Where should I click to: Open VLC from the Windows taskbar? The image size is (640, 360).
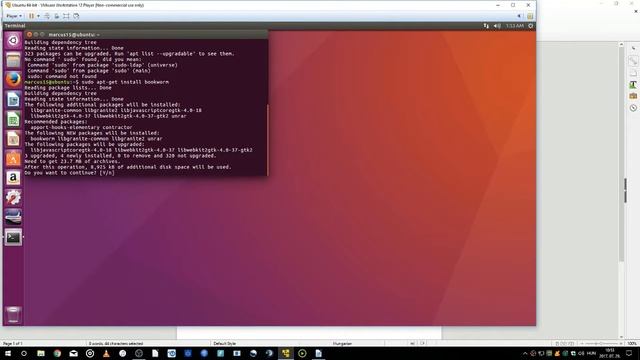(106, 353)
